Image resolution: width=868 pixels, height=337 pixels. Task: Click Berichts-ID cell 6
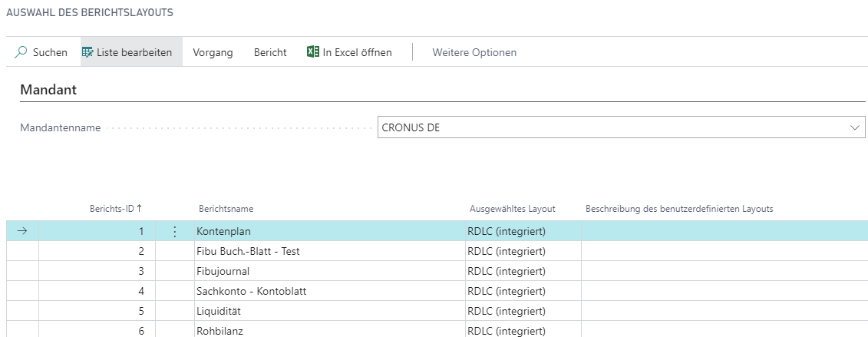coord(97,330)
